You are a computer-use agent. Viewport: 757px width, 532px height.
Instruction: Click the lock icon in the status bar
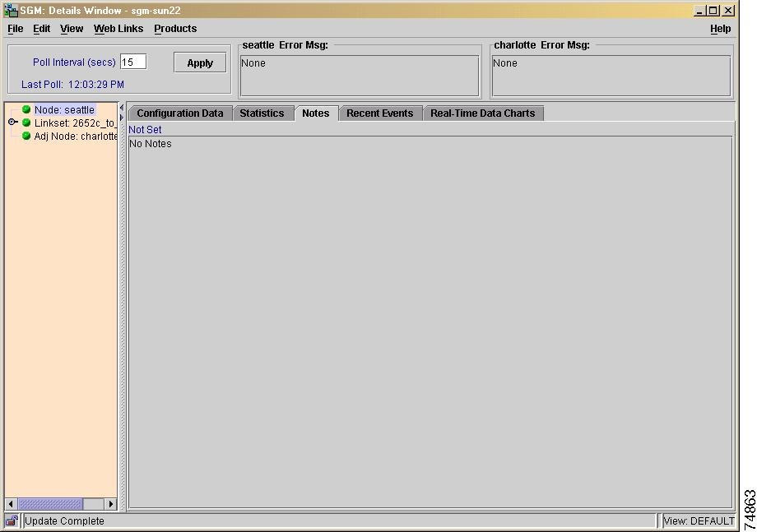coord(12,521)
